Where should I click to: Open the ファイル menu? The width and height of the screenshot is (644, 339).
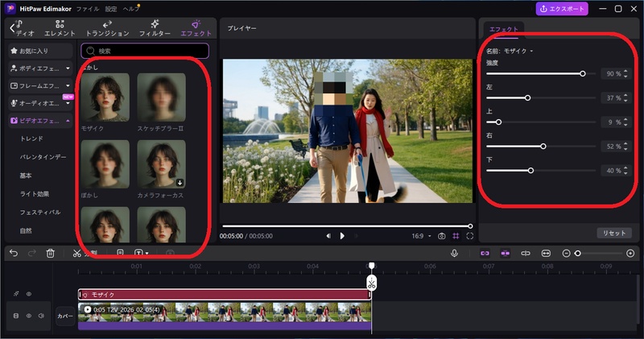pyautogui.click(x=88, y=9)
